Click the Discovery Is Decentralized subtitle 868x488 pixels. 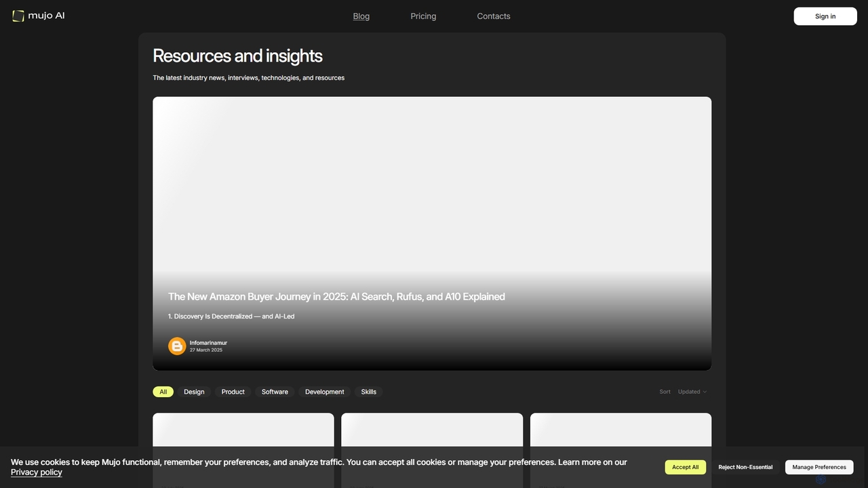point(231,317)
